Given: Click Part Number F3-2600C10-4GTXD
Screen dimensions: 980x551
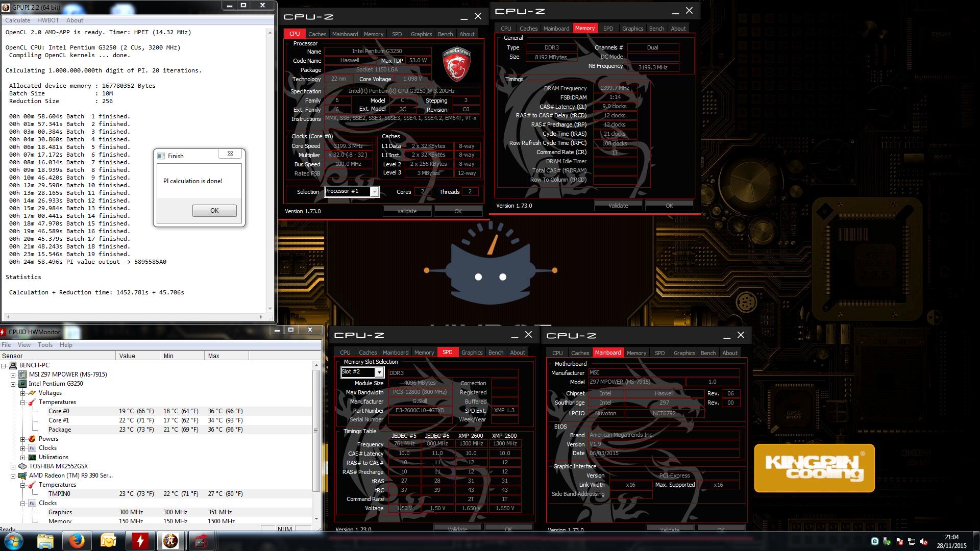Looking at the screenshot, I should pyautogui.click(x=420, y=411).
